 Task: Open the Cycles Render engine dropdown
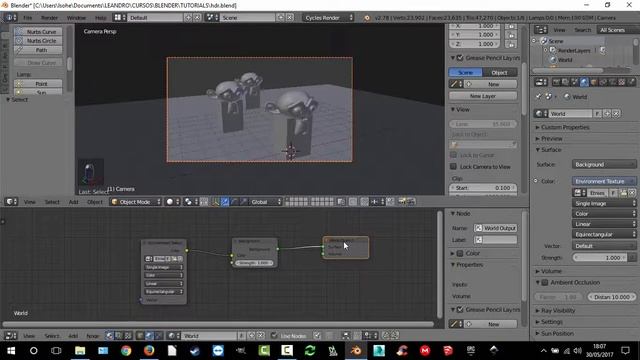(328, 18)
